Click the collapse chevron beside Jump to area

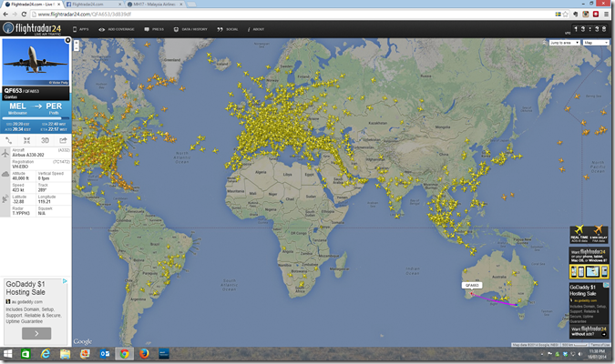tap(545, 43)
